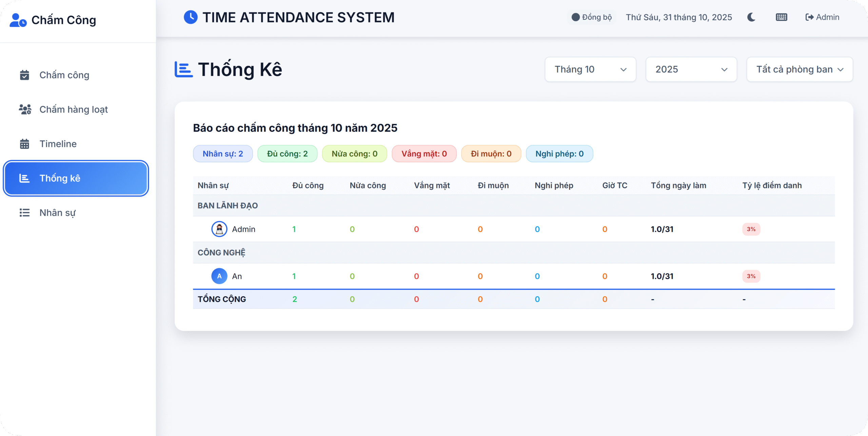The image size is (868, 436).
Task: Expand Tất cả phòng ban dropdown
Action: 799,70
